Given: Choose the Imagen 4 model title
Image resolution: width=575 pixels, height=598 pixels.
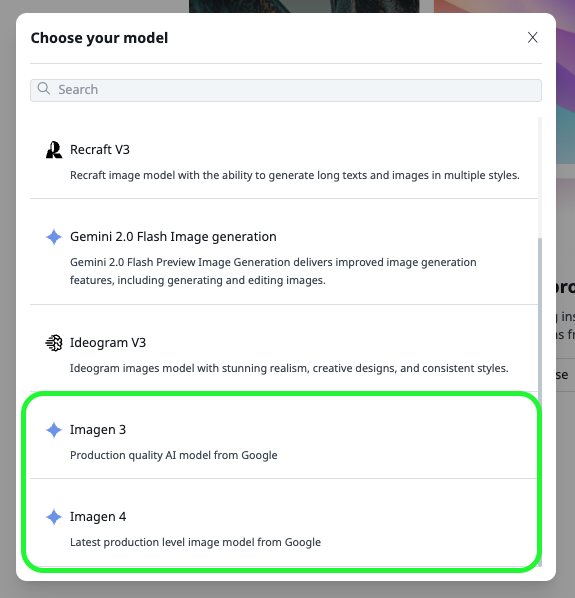Looking at the screenshot, I should click(98, 516).
